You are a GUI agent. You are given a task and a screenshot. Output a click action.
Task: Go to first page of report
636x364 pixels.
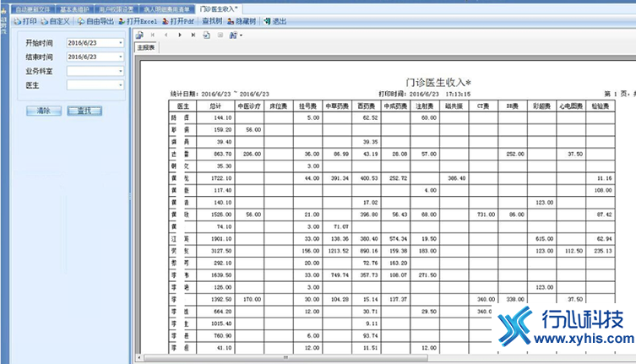tap(153, 35)
